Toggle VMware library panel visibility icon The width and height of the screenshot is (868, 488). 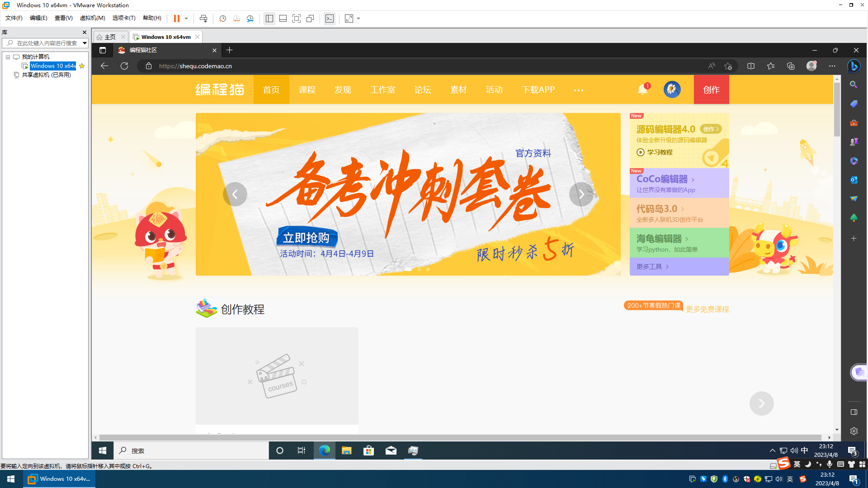pos(269,19)
